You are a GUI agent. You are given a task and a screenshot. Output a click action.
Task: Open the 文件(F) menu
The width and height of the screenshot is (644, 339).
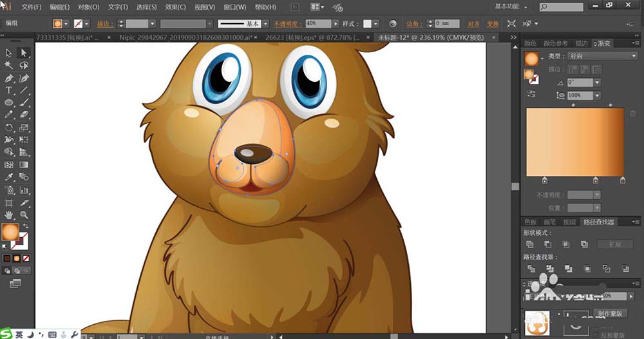(x=31, y=7)
